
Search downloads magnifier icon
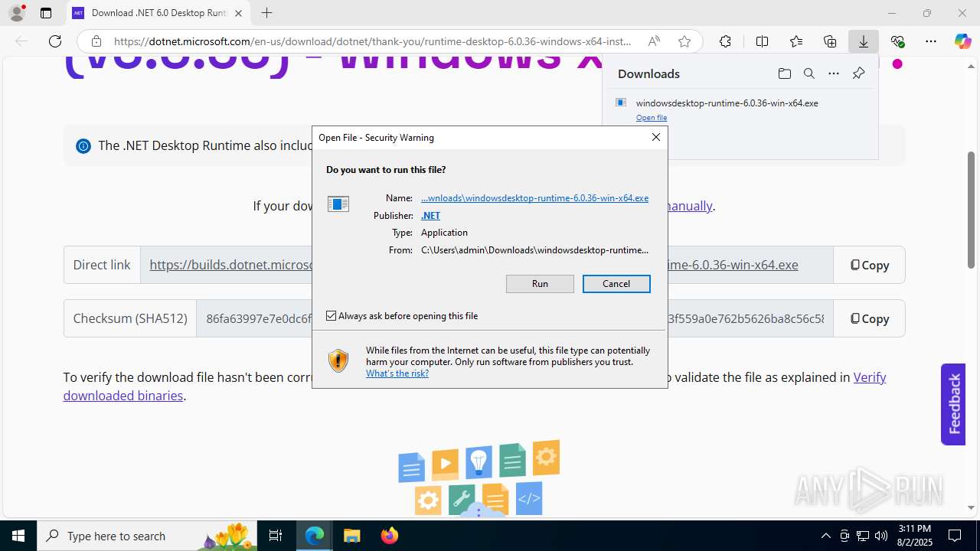[809, 73]
